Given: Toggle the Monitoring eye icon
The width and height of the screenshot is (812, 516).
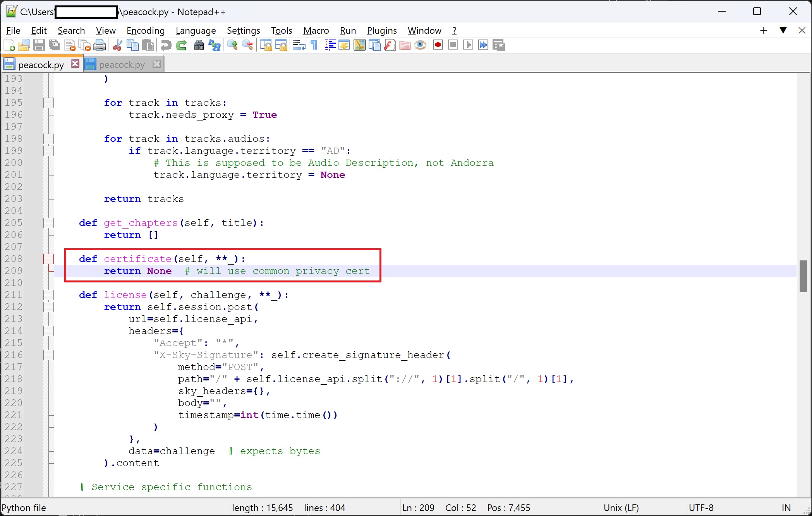Looking at the screenshot, I should click(x=420, y=45).
